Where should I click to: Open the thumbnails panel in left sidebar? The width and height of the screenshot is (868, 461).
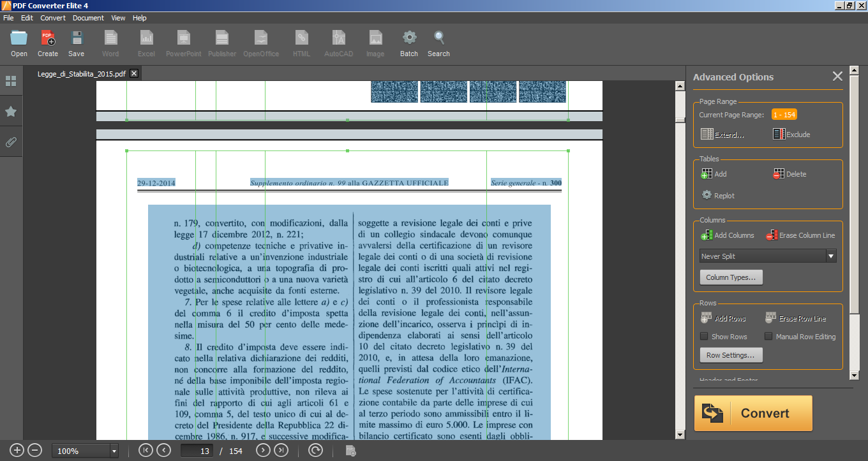(11, 81)
